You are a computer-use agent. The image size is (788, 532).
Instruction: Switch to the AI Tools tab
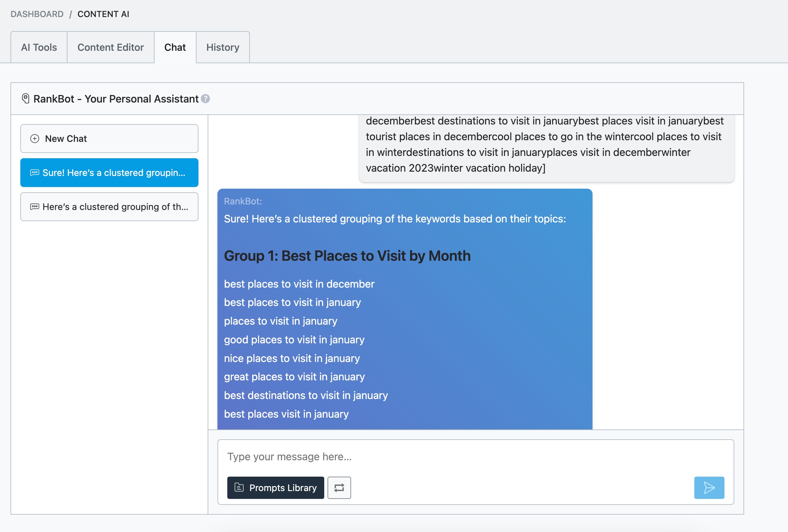tap(39, 46)
